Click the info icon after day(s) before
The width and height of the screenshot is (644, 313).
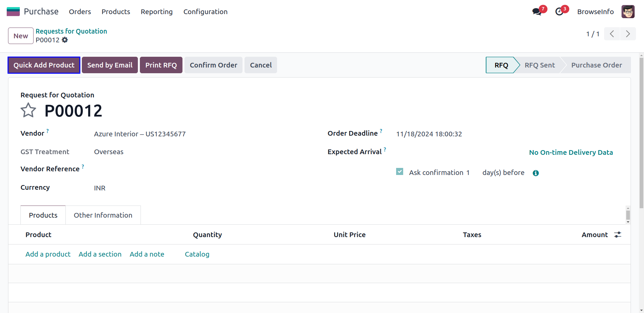(536, 173)
